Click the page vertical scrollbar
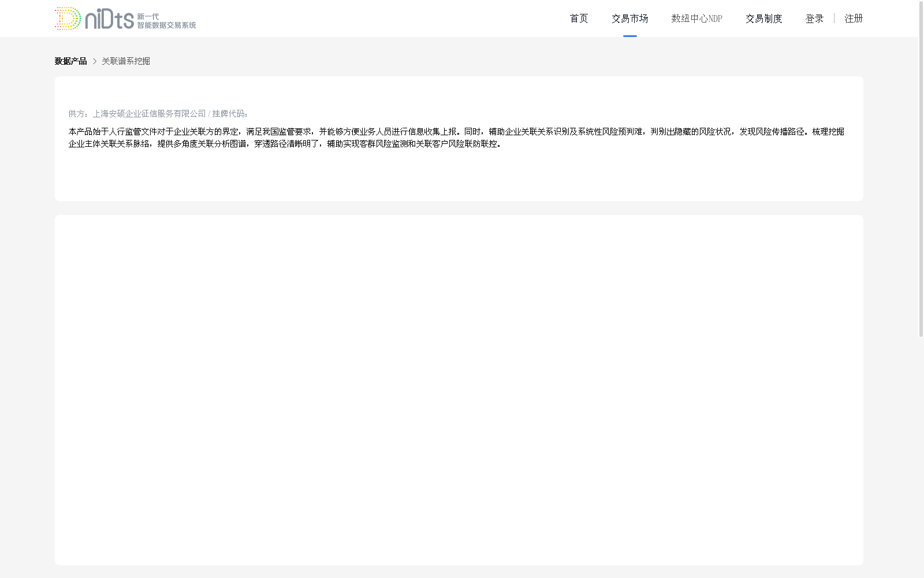The image size is (924, 578). (921, 169)
